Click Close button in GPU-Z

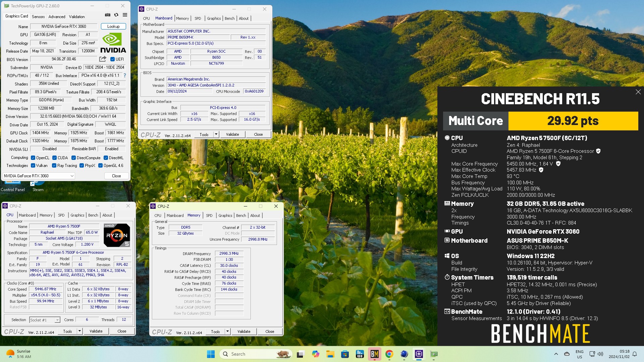(x=116, y=176)
